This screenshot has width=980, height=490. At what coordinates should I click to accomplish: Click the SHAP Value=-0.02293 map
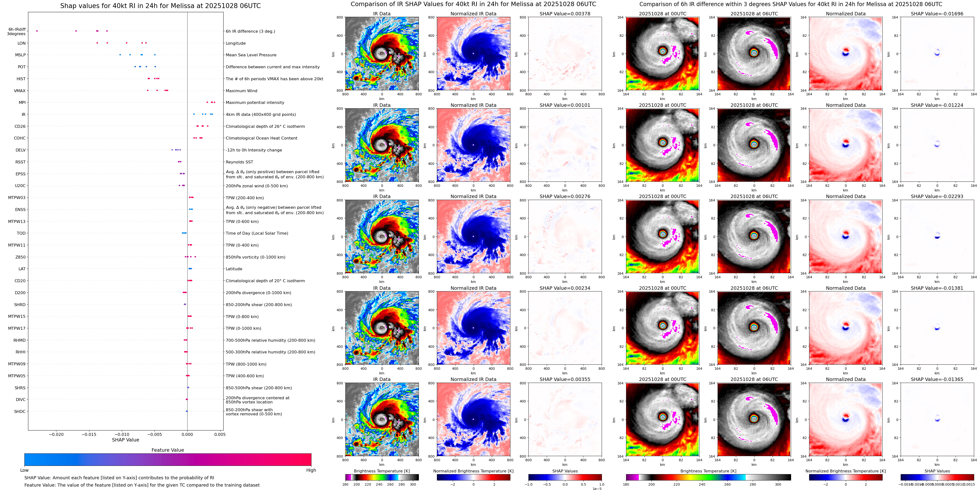937,236
